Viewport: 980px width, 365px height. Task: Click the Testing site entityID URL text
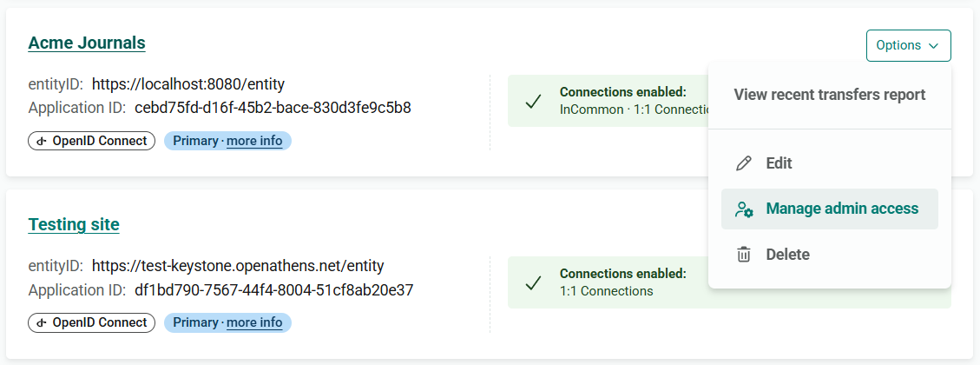pyautogui.click(x=238, y=266)
